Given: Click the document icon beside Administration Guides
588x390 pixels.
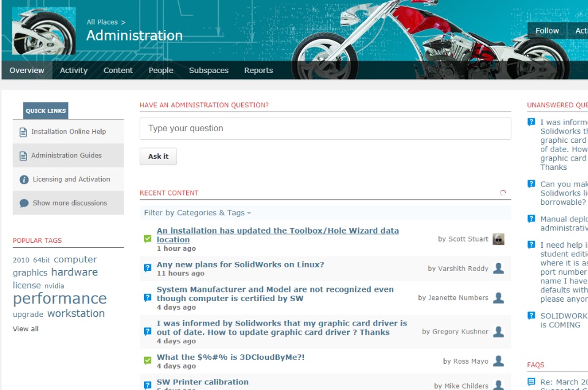Looking at the screenshot, I should pyautogui.click(x=23, y=156).
